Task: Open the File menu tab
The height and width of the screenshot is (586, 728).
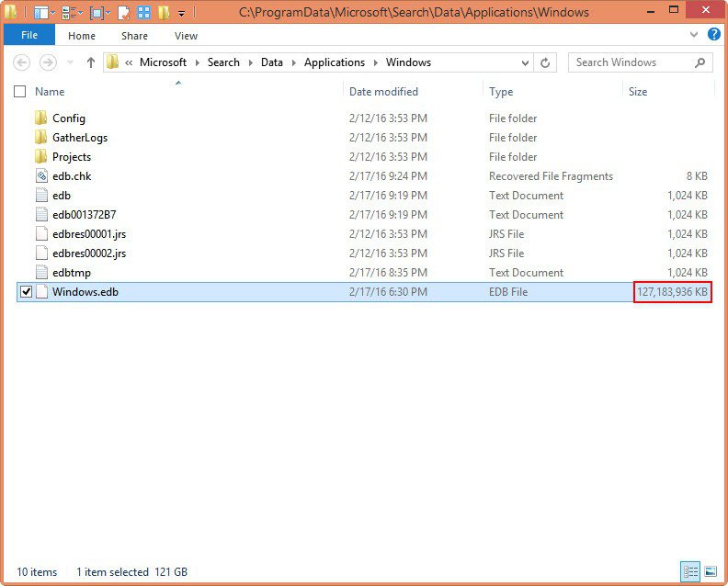Action: point(29,35)
